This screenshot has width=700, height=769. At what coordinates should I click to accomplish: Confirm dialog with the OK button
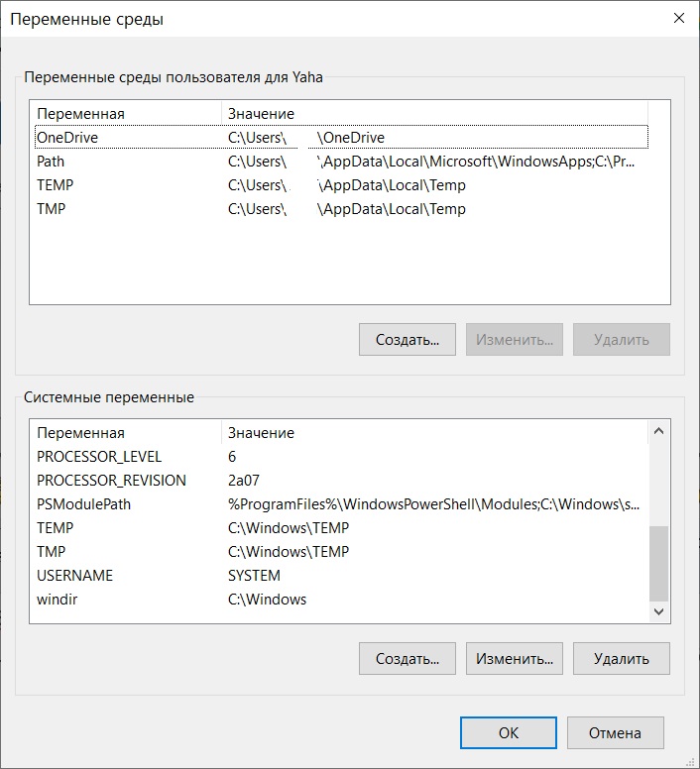(508, 733)
